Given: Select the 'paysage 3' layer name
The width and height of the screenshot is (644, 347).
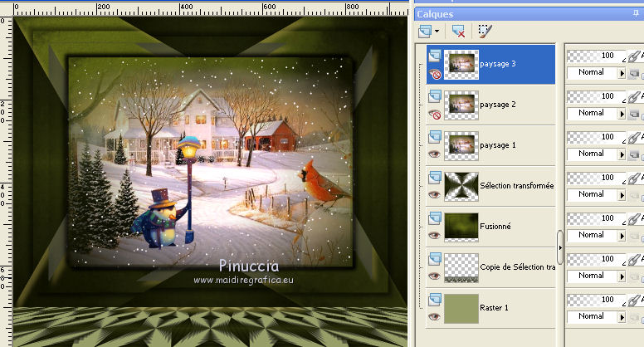Looking at the screenshot, I should click(498, 64).
